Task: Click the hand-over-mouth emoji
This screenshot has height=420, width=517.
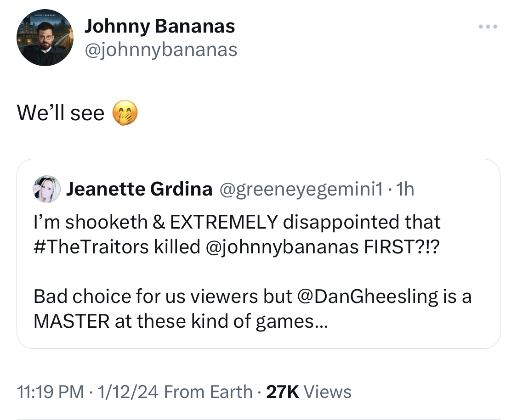Action: (125, 113)
